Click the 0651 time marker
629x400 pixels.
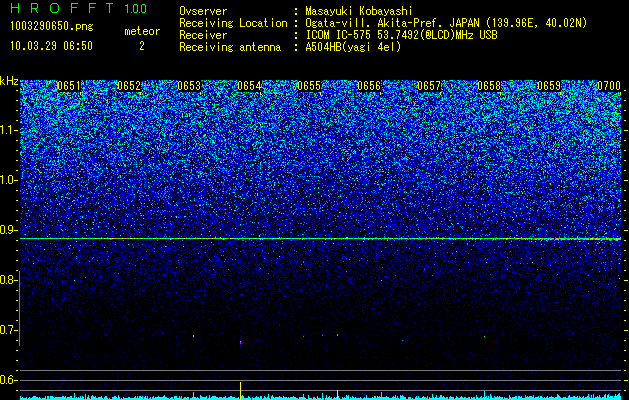point(69,86)
